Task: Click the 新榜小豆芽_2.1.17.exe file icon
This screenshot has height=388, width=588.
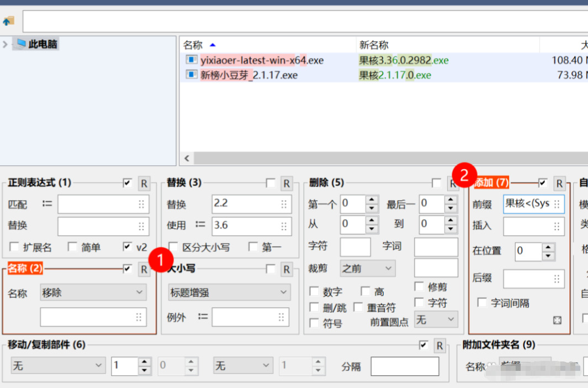Action: (x=191, y=75)
